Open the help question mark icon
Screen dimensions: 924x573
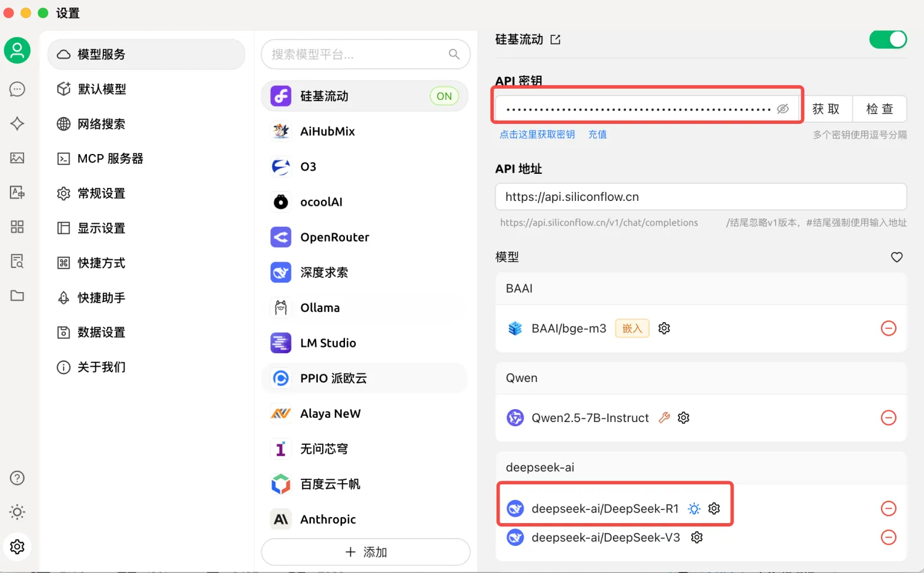point(17,478)
